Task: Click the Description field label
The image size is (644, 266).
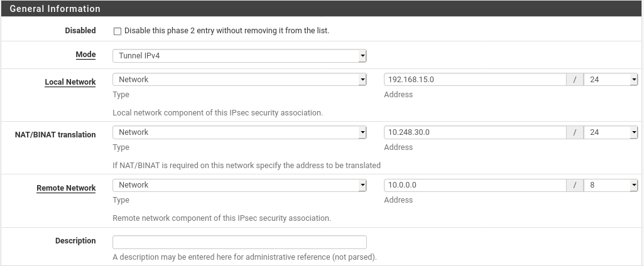Action: coord(75,241)
